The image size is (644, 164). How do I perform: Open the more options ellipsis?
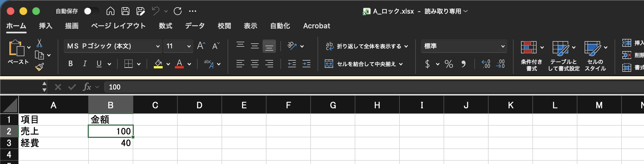pos(193,11)
